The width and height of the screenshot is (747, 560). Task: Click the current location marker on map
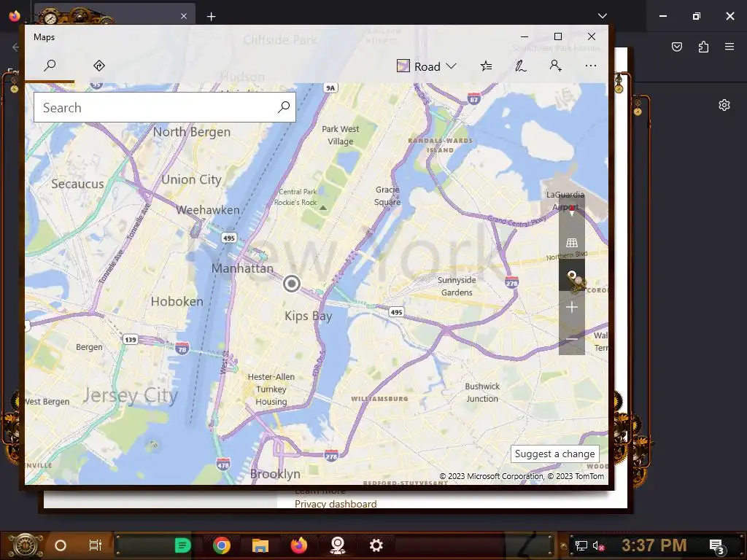pos(292,284)
